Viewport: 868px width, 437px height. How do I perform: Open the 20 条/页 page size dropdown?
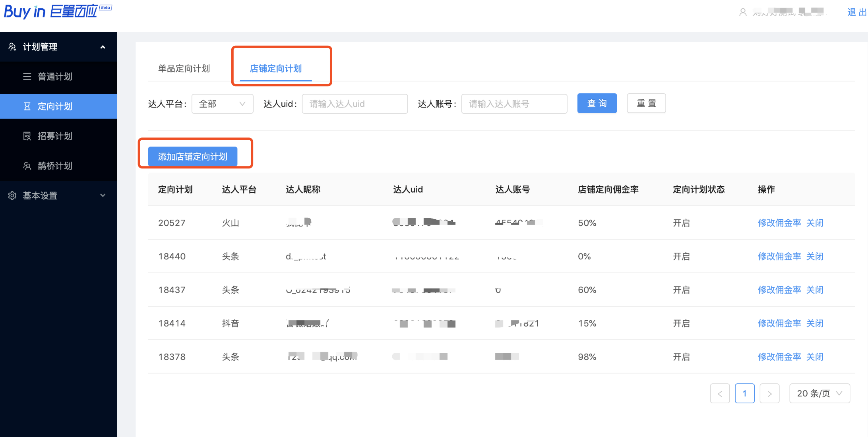820,393
